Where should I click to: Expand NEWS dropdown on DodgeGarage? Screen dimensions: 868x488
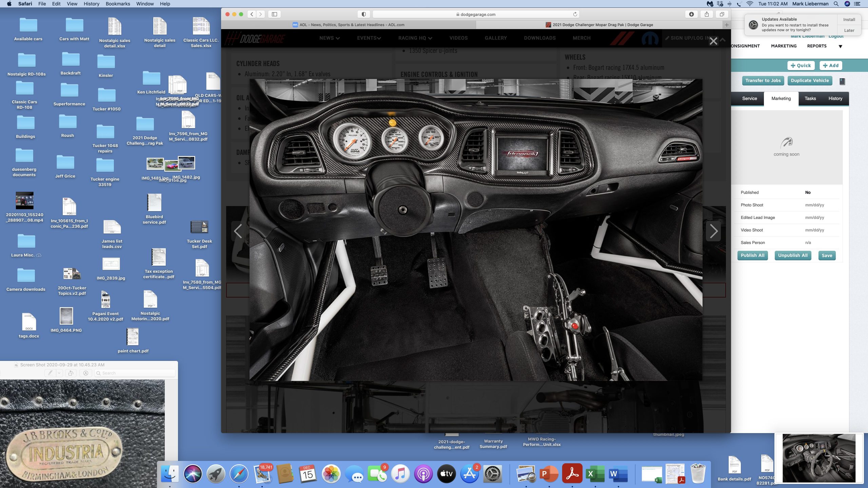tap(329, 38)
